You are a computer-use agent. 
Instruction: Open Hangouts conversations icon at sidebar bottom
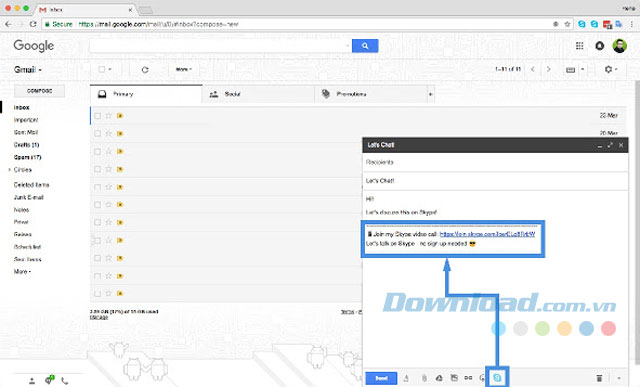point(49,380)
